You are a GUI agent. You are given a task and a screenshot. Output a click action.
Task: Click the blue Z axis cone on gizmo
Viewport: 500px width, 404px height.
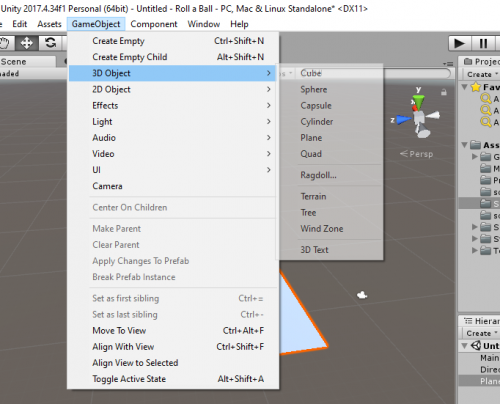[403, 119]
